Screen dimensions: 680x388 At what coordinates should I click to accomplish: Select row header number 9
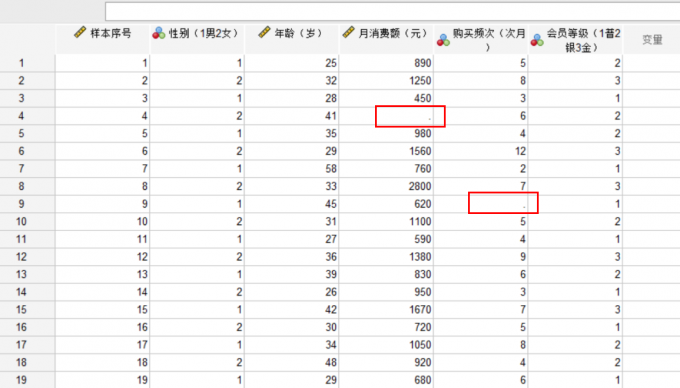(x=28, y=204)
